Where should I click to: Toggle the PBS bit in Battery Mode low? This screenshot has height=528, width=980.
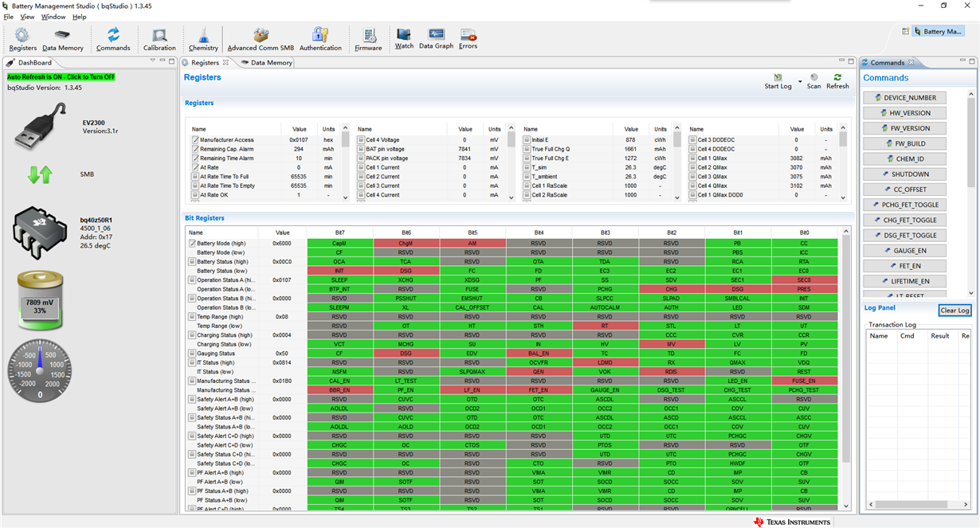[x=737, y=252]
